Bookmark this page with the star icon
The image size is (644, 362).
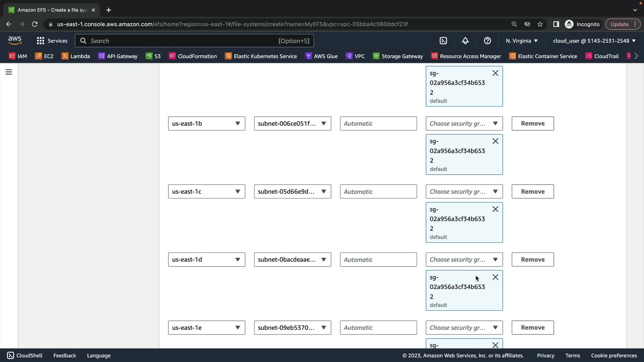pos(540,24)
